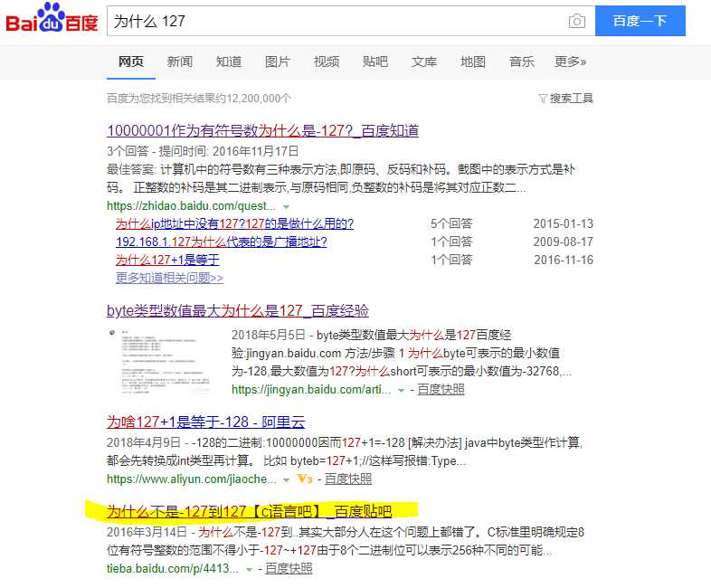Click the 5个回答 answer count
The width and height of the screenshot is (711, 588).
(451, 223)
